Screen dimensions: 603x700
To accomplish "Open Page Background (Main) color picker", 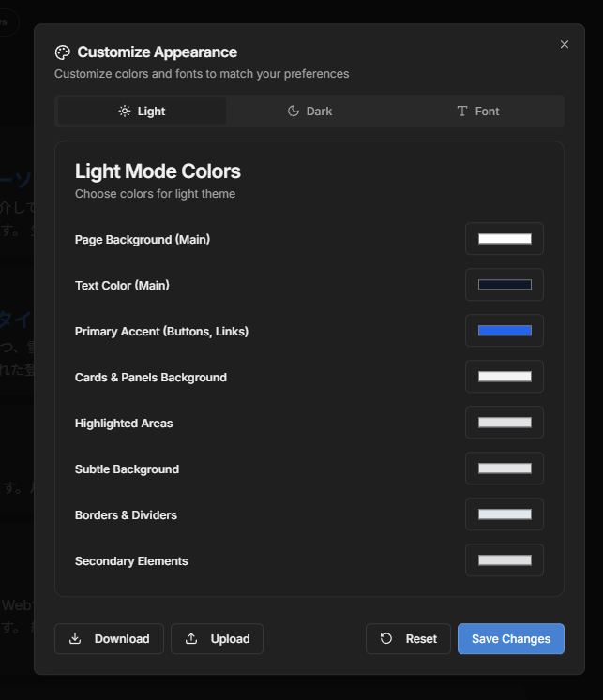I will (505, 239).
